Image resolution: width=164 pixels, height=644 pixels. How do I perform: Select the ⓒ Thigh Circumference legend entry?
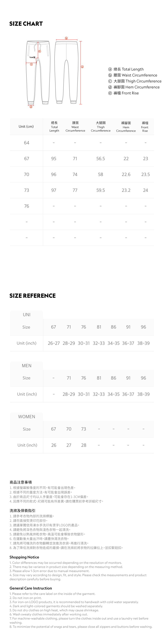click(135, 81)
